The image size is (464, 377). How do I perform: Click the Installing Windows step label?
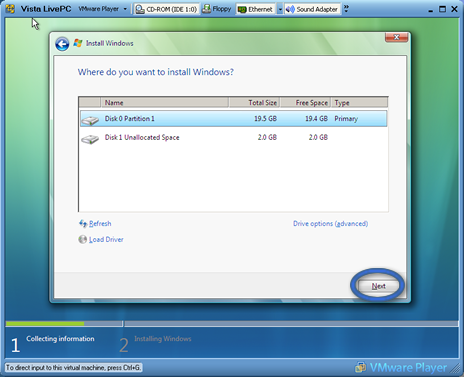click(163, 339)
